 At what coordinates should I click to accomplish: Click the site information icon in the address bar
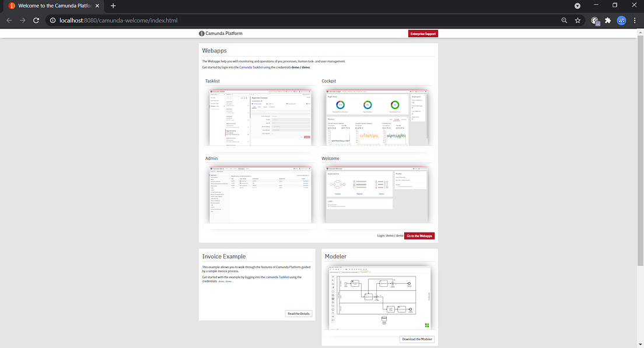(52, 20)
